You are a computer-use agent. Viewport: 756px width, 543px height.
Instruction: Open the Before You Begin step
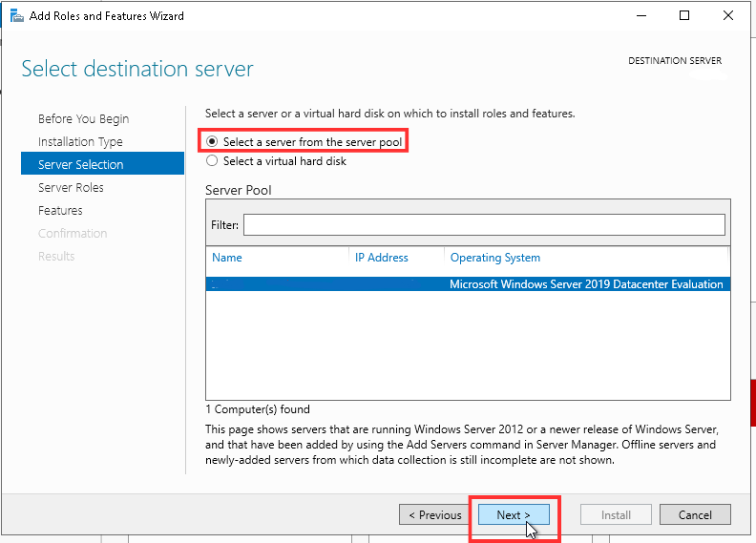point(83,118)
